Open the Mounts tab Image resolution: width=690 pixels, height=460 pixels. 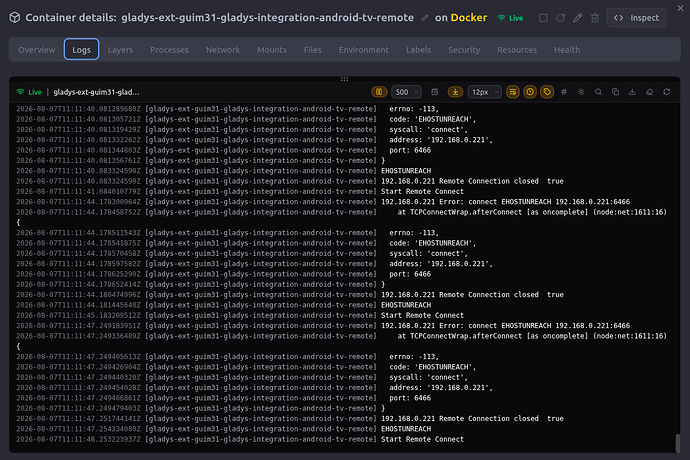[272, 50]
